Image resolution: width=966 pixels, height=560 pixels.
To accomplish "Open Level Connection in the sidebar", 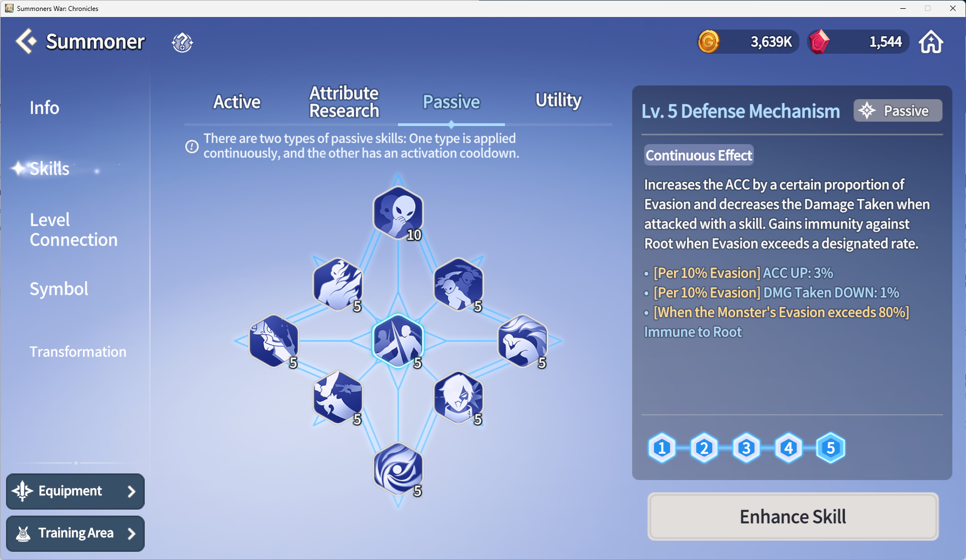I will [73, 230].
